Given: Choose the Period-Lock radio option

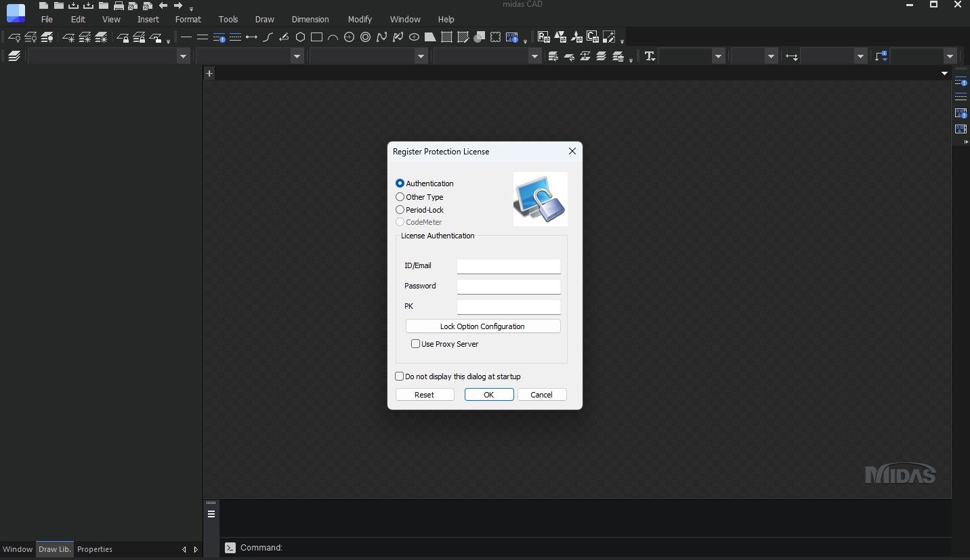Looking at the screenshot, I should (x=400, y=210).
